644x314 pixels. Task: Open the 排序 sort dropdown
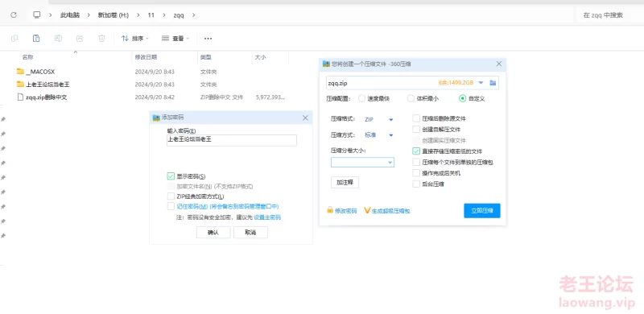click(134, 38)
